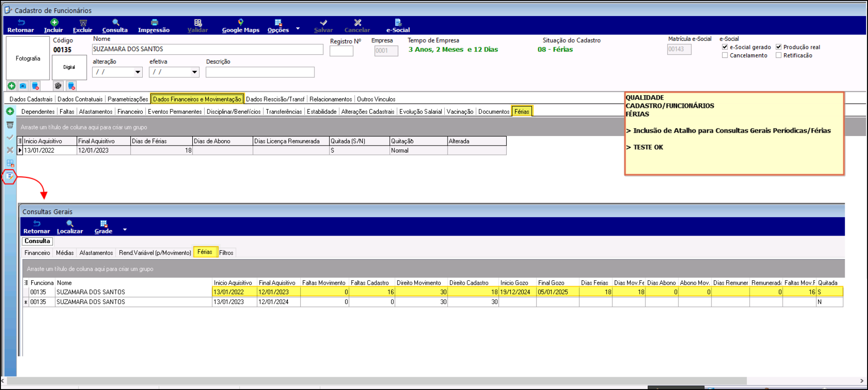Image resolution: width=868 pixels, height=390 pixels.
Task: Toggle the Produção real checkbox
Action: coord(778,47)
